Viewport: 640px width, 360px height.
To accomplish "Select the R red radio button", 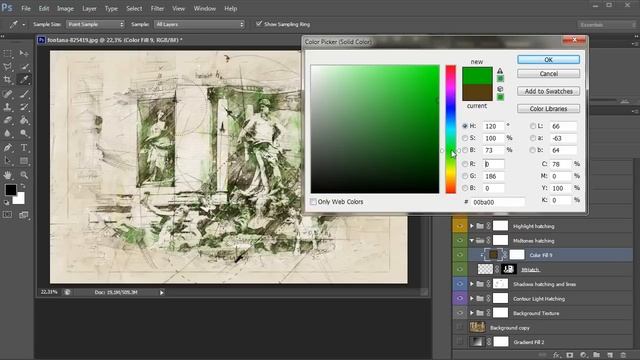I will 465,164.
